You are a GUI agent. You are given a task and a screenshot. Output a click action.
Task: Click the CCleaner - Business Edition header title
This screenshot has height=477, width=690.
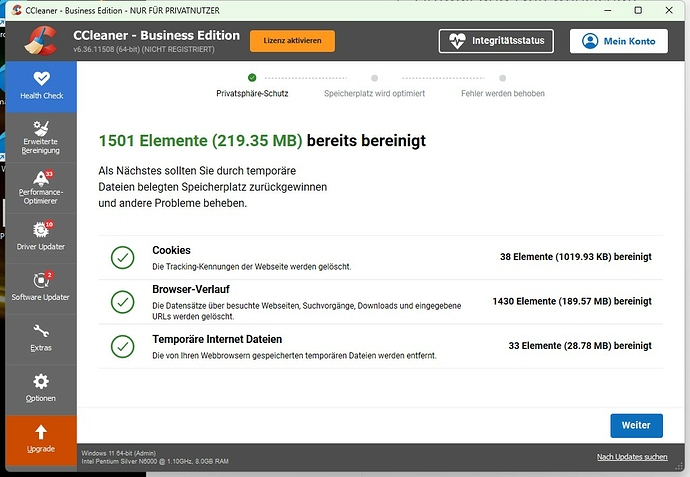[157, 35]
